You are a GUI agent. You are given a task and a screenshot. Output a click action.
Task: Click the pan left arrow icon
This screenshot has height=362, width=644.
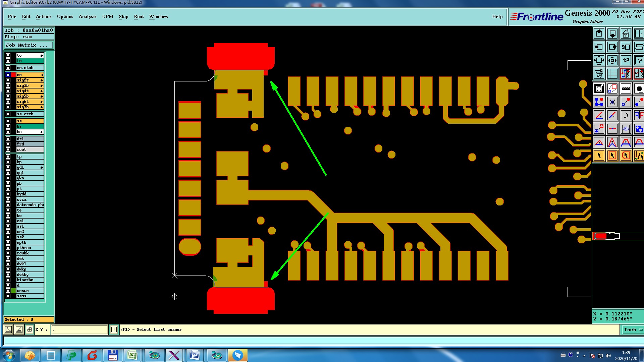(599, 47)
